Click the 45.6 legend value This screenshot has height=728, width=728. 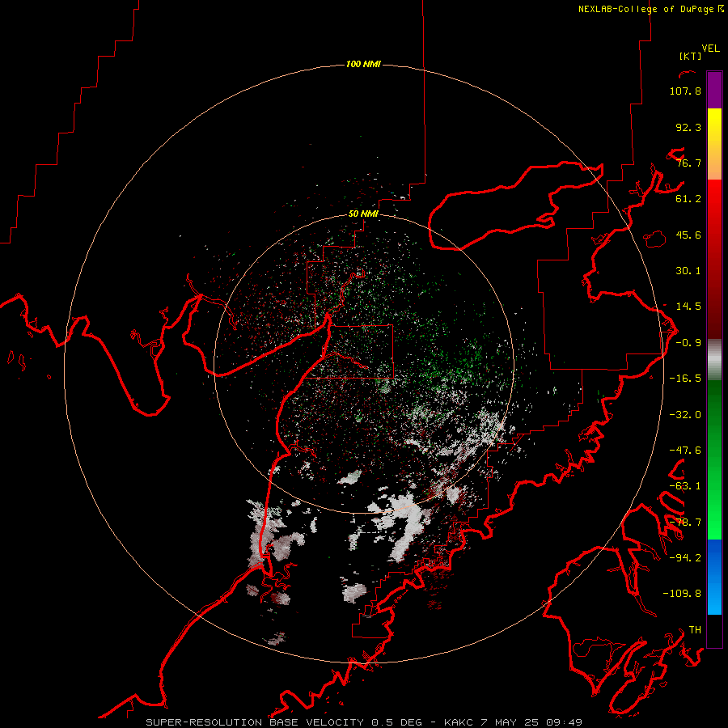click(x=688, y=235)
